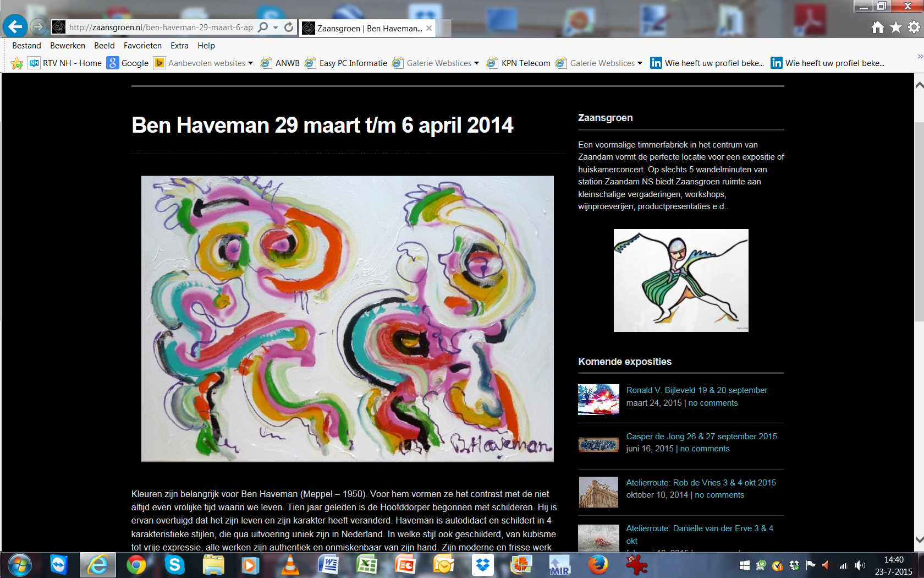Viewport: 924px width, 578px height.
Task: Launch Firefox from the taskbar
Action: tap(598, 565)
